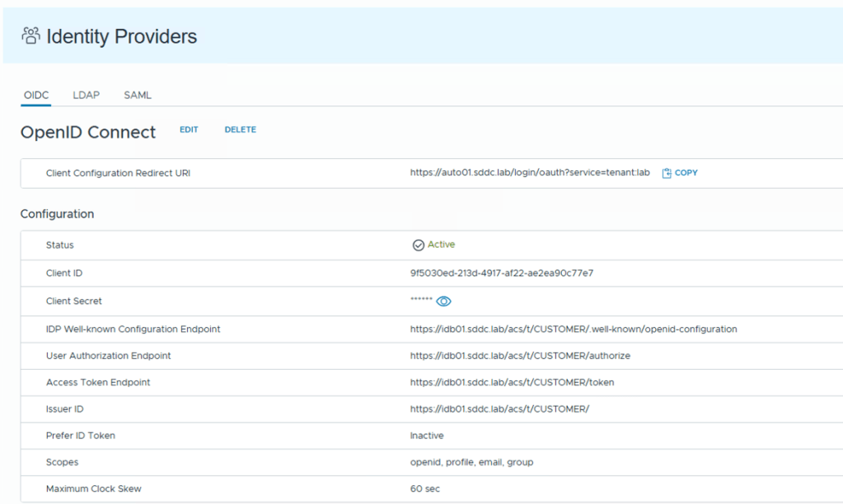
Task: Click the Prefer ID Token Inactive value
Action: coord(426,436)
